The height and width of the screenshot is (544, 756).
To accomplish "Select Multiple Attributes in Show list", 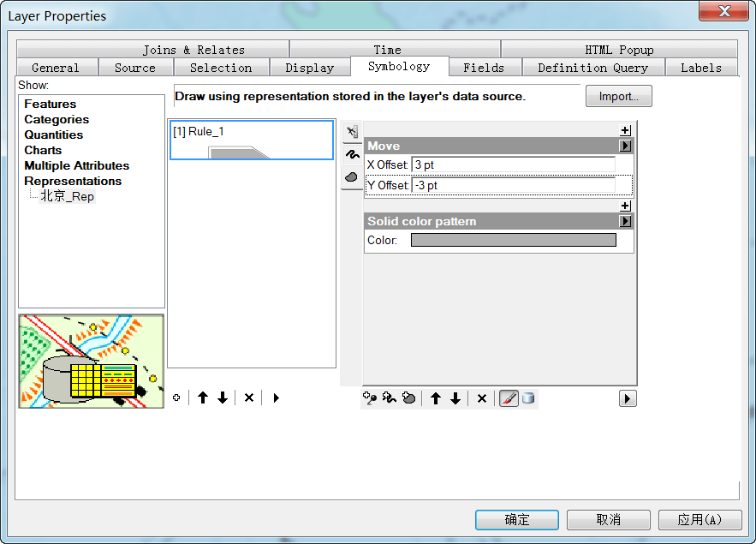I will (77, 166).
